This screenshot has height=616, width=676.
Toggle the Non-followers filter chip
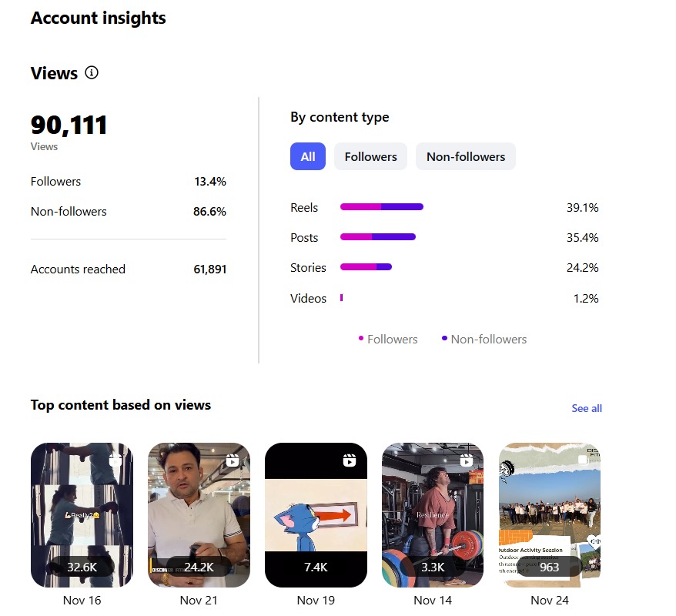(465, 156)
